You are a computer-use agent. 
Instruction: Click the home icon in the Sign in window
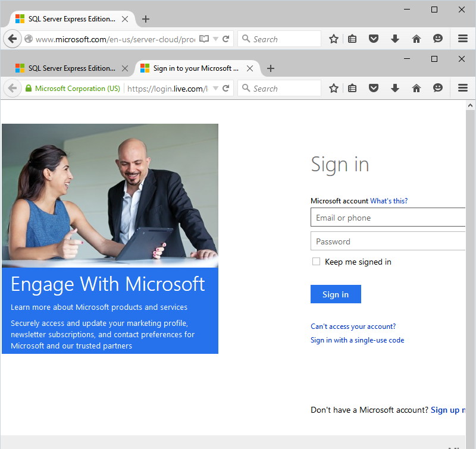point(416,88)
